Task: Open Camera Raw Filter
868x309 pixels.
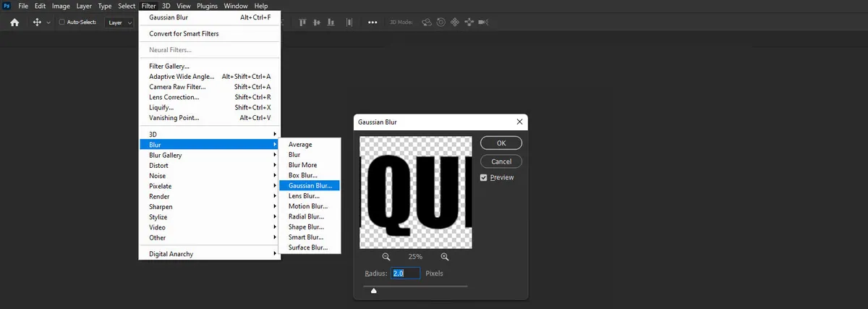Action: 210,87
